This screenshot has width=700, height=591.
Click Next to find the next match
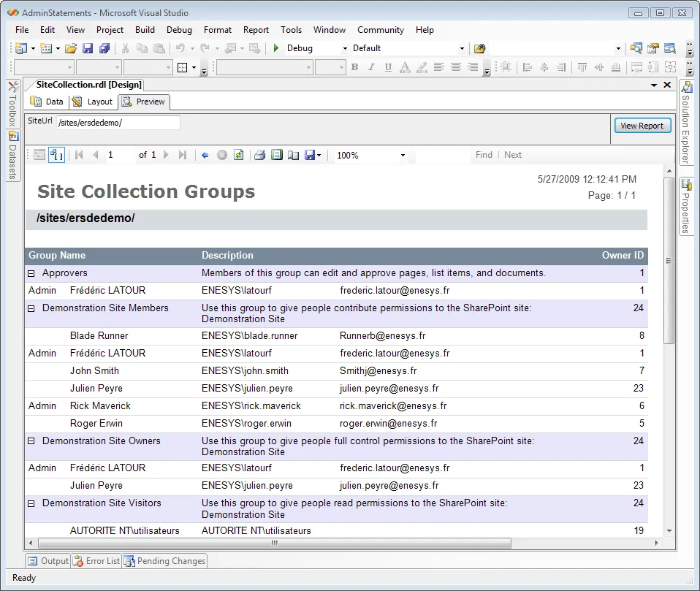[x=513, y=154]
